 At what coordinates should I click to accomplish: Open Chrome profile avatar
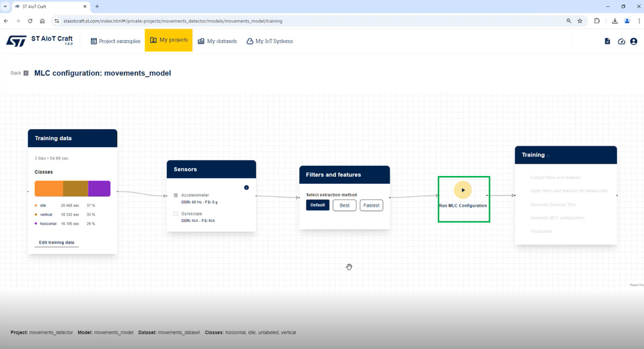click(627, 21)
